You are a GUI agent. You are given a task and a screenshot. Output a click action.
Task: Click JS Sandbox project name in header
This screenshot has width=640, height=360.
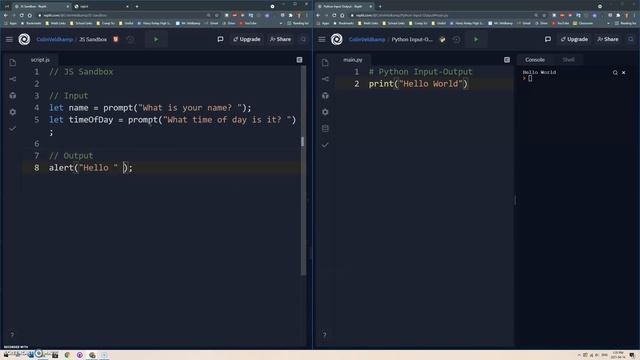click(93, 40)
